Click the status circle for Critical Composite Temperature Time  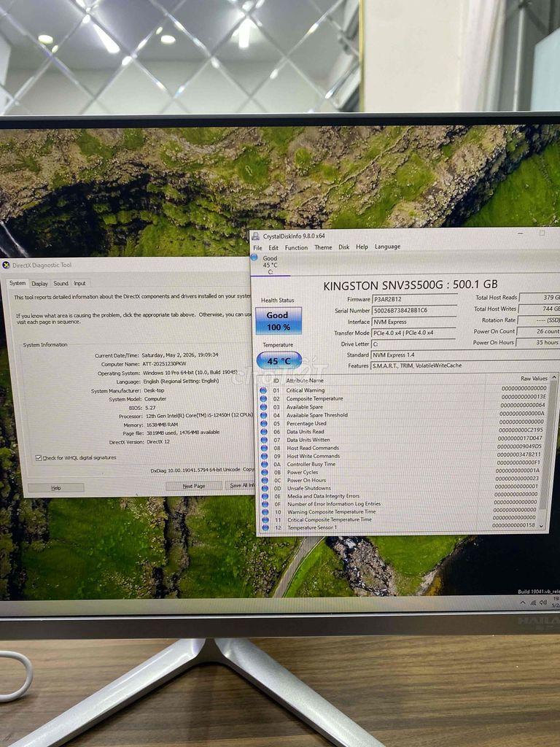click(x=265, y=519)
